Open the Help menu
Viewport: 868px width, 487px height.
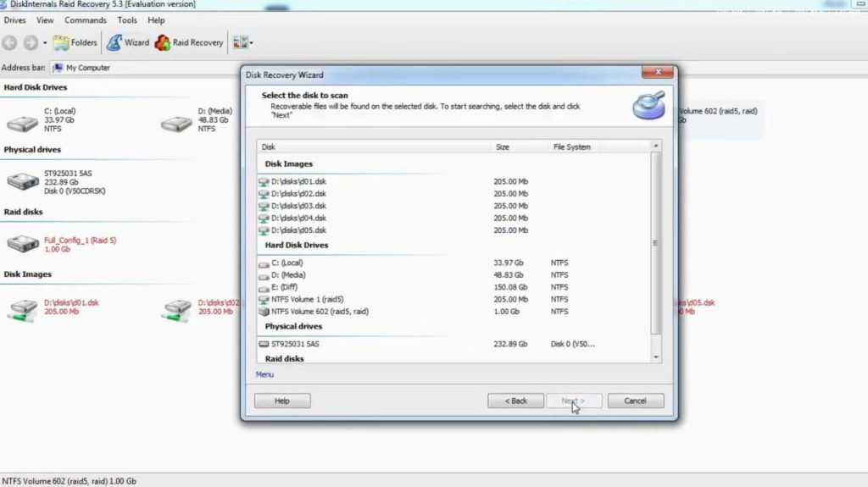click(156, 20)
